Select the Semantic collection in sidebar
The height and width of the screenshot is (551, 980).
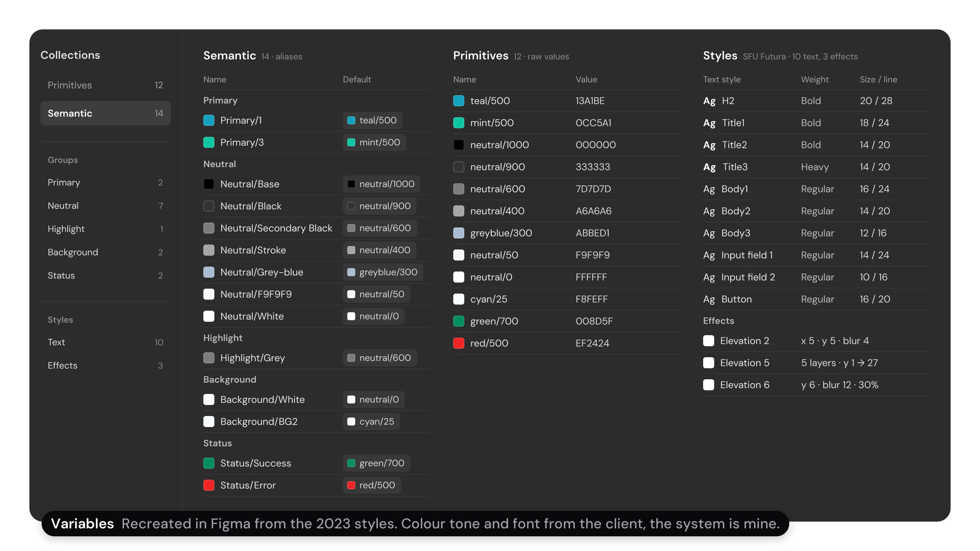105,113
